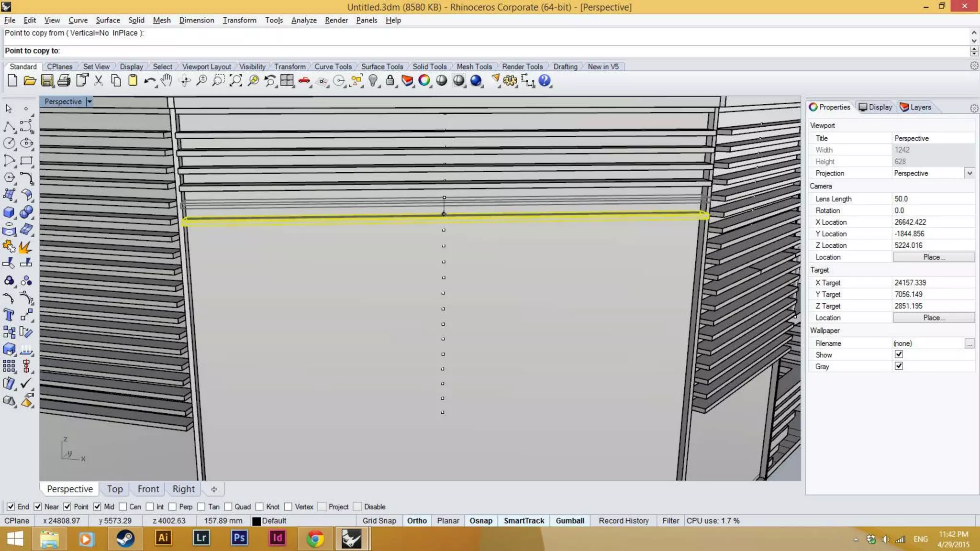Click the Print icon
This screenshot has height=551, width=980.
coord(64,81)
